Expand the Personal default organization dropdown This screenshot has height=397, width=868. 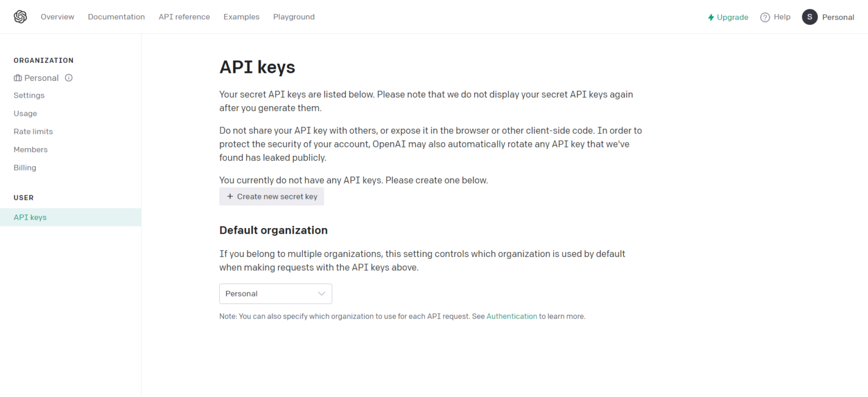(275, 294)
